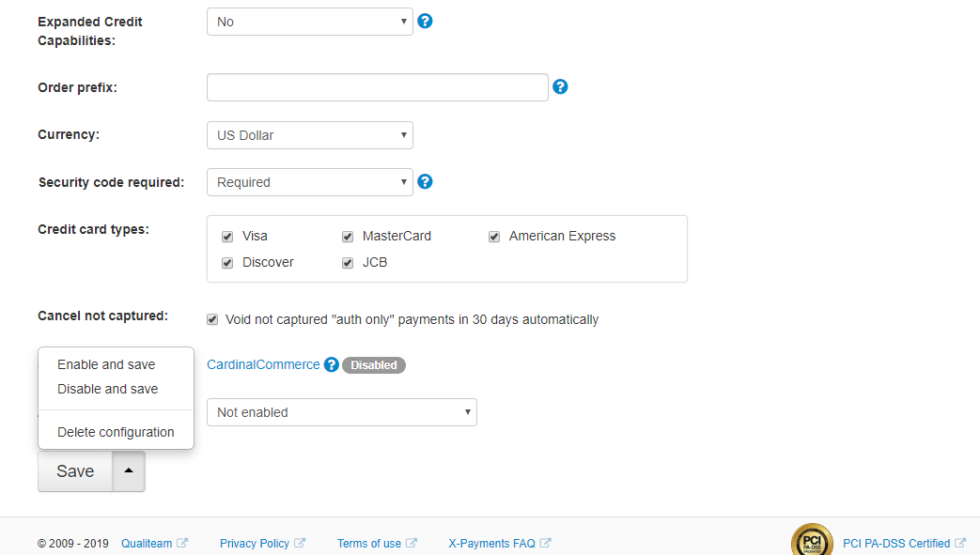Select Delete configuration from menu
The image size is (980, 555).
[x=116, y=432]
